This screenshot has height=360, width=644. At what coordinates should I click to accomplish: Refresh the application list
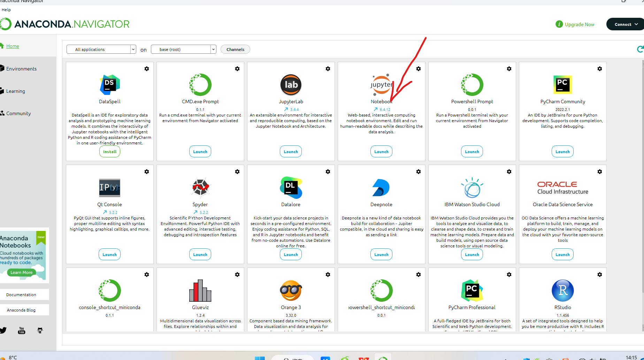[x=640, y=49]
